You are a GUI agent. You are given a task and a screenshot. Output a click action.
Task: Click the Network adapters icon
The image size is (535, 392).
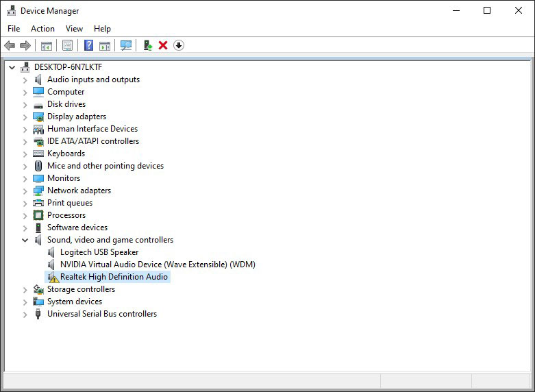click(38, 191)
